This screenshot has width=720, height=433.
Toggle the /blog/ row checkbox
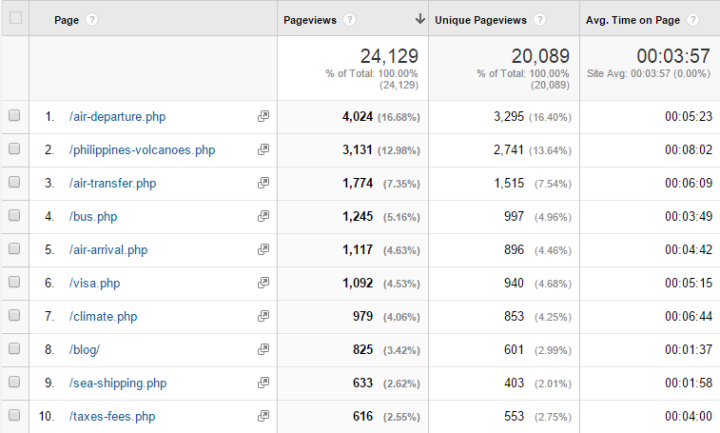coord(14,349)
